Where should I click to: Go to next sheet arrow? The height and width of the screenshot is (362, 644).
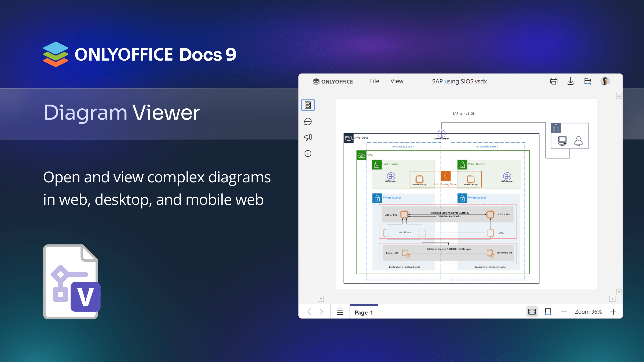tap(321, 312)
